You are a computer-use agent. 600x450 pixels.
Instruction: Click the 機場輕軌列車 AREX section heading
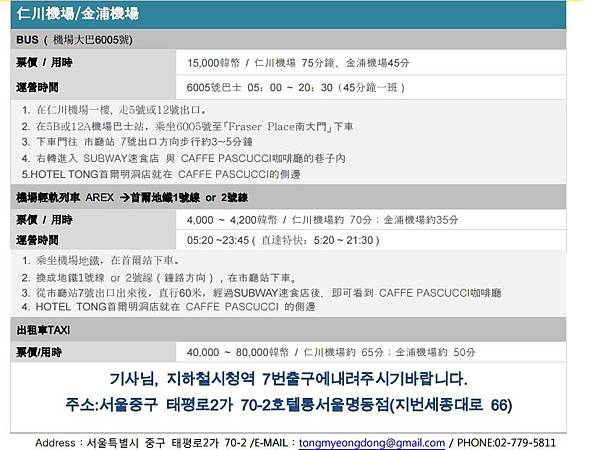tap(132, 197)
